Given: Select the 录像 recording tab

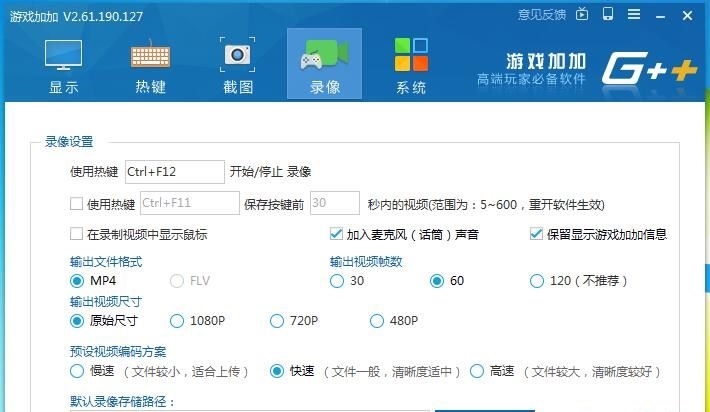Looking at the screenshot, I should pyautogui.click(x=324, y=63).
